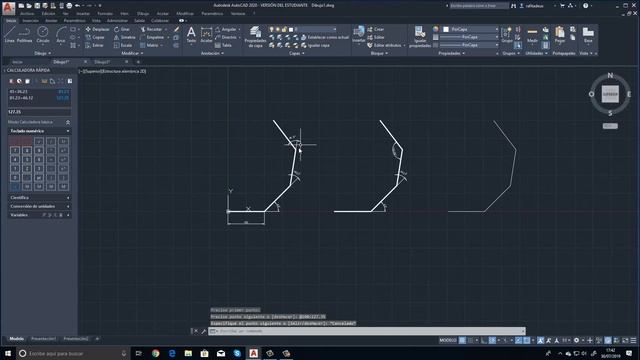Open the Insertar ribbon tab

tap(31, 20)
